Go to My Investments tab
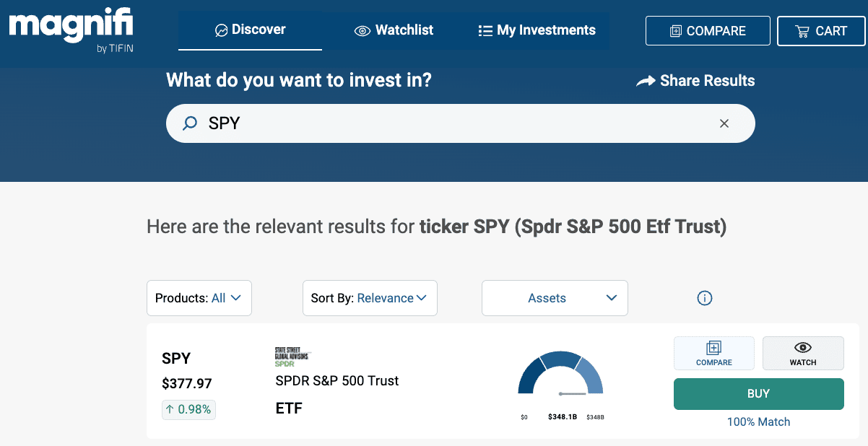Viewport: 868px width, 446px height. (x=537, y=30)
